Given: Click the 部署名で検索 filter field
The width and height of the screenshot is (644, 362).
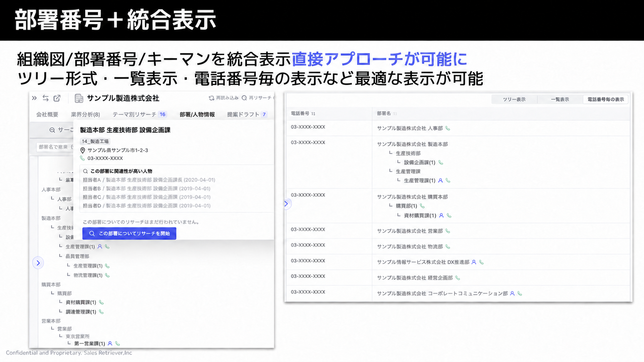Looking at the screenshot, I should tap(55, 147).
